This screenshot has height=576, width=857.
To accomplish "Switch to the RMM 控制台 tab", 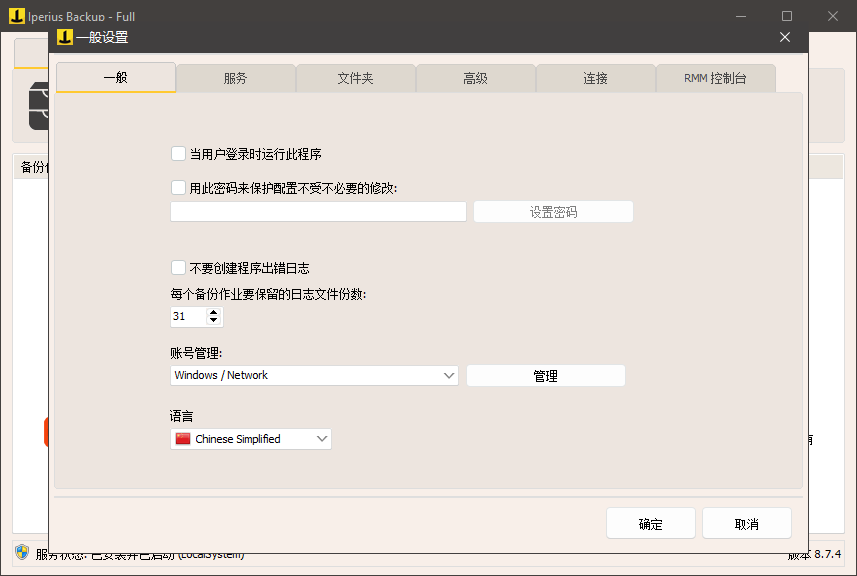I will tap(715, 77).
